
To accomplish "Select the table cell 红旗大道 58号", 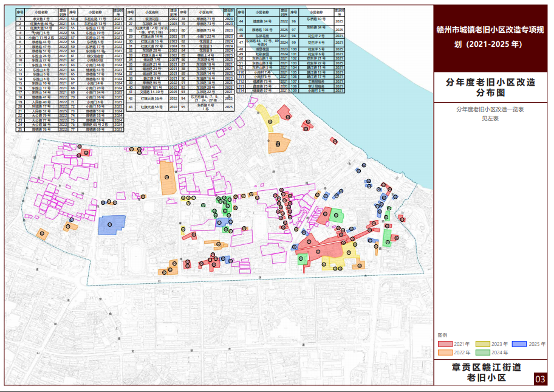I will click(x=152, y=107).
